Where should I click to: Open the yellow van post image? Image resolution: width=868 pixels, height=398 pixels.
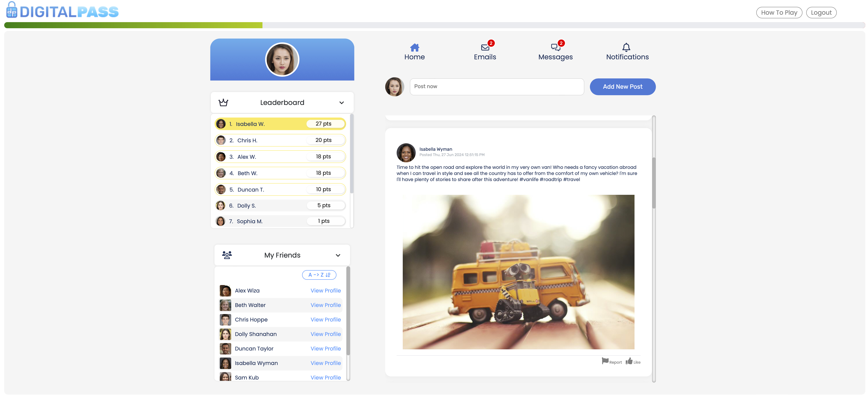(518, 272)
